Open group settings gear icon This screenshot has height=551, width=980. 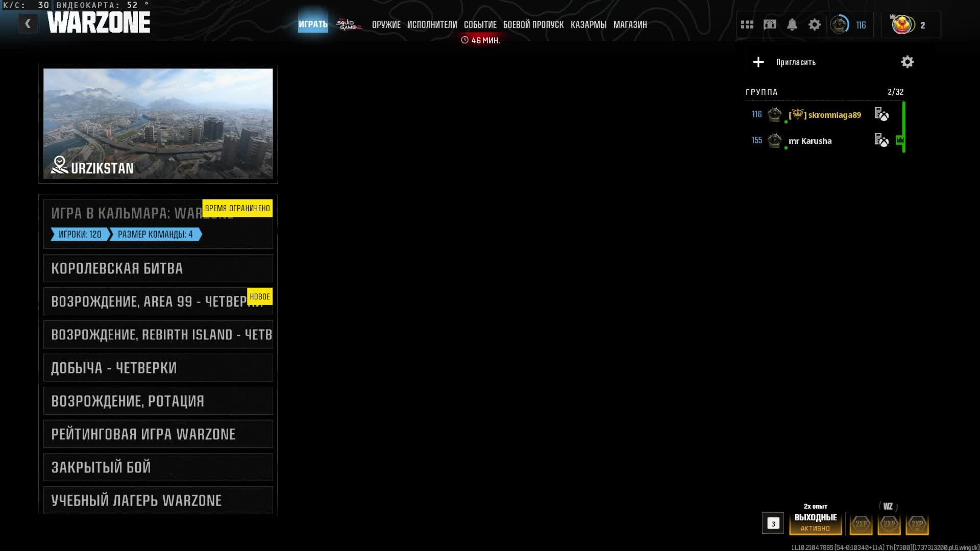tap(907, 62)
